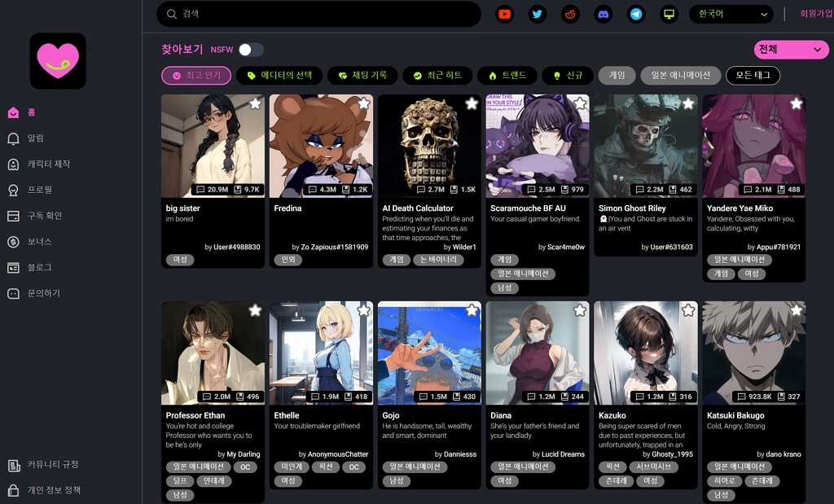Click inside the 검색 search field

coord(318,14)
